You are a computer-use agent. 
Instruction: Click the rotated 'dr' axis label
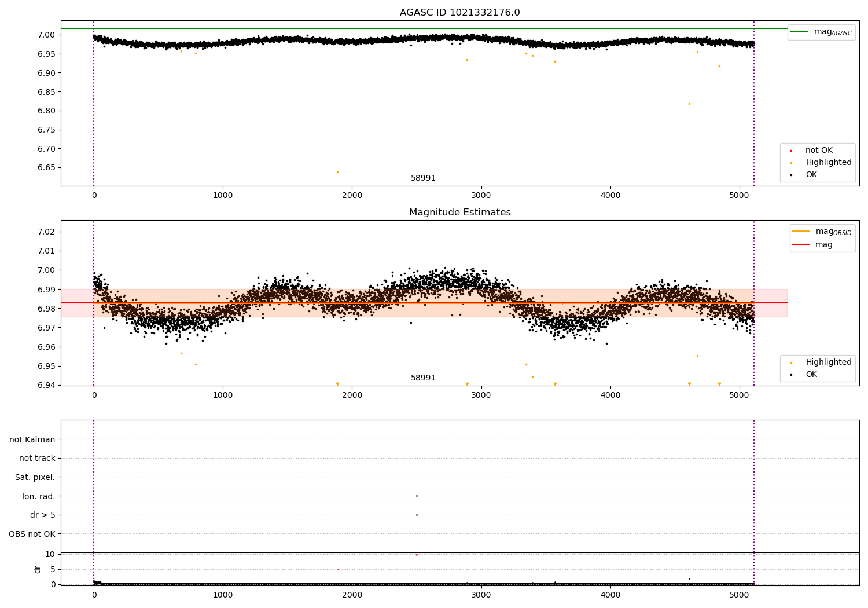tap(38, 569)
